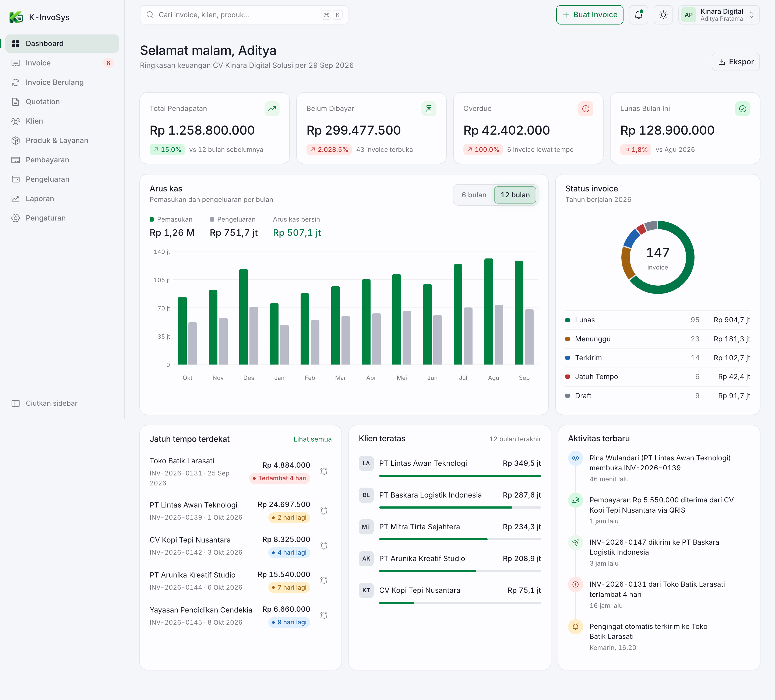This screenshot has width=775, height=700.
Task: Collapse sidebar via Ciutkan sidebar
Action: (x=62, y=404)
